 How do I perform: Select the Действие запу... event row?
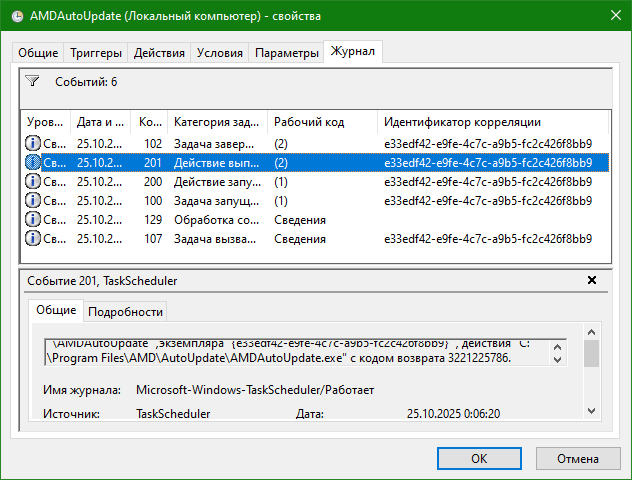(x=315, y=181)
